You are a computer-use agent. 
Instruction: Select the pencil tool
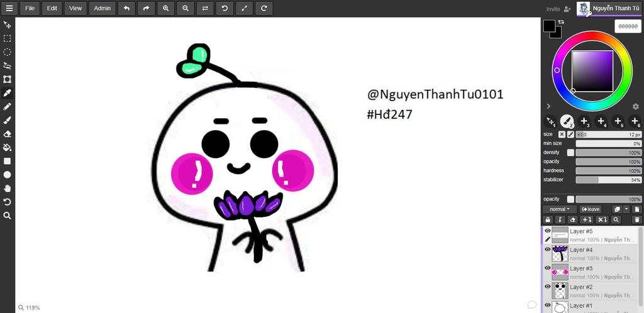coord(7,107)
